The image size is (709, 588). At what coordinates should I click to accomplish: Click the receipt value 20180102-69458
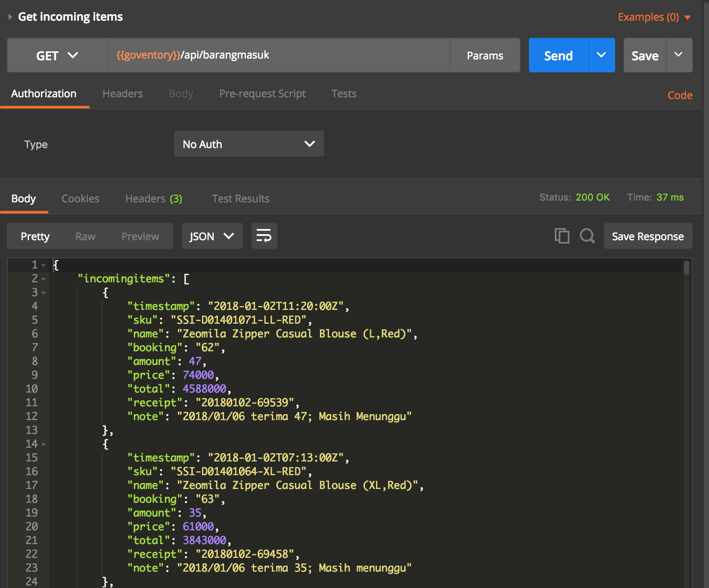(x=245, y=554)
